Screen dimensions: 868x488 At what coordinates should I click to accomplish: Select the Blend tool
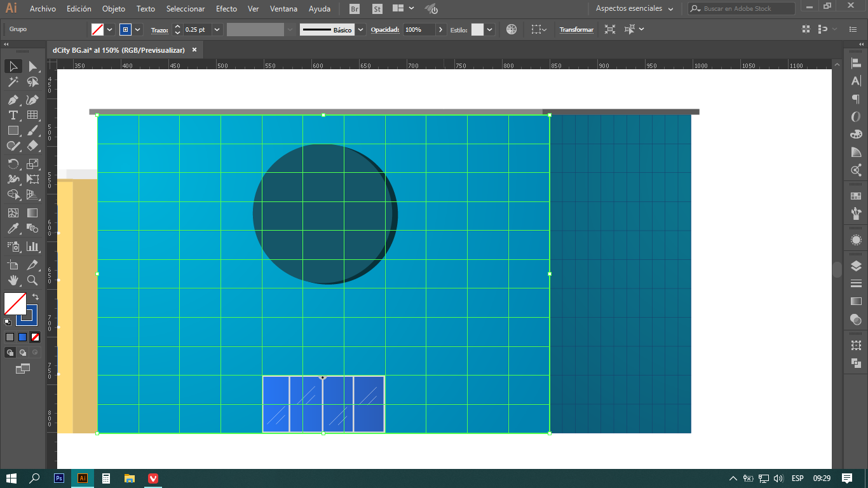[32, 228]
